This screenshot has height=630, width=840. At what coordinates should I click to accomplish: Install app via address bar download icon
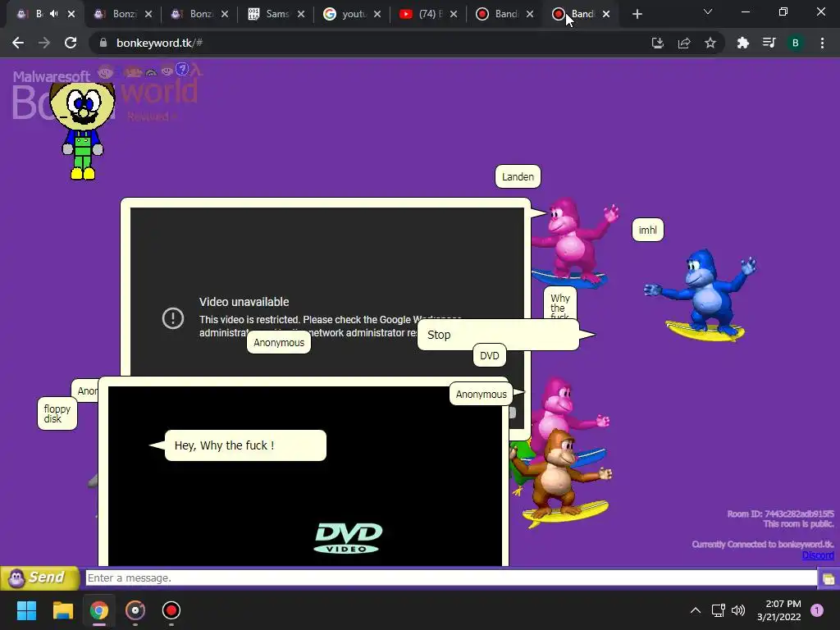pyautogui.click(x=657, y=43)
